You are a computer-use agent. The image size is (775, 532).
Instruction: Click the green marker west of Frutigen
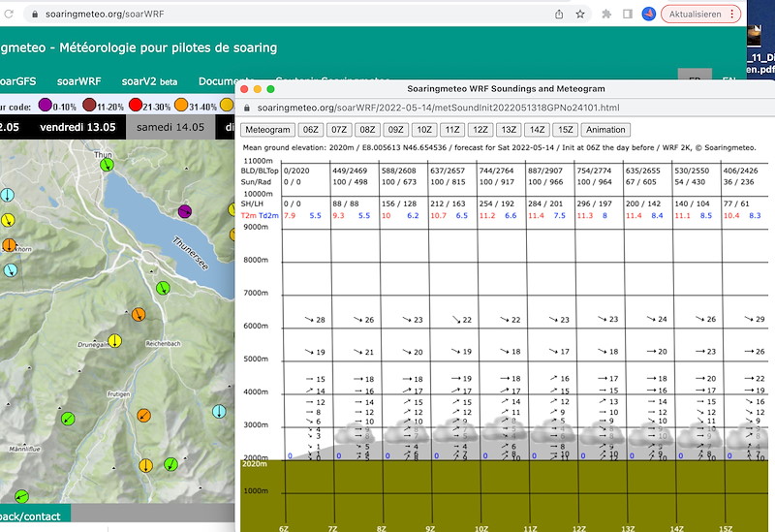tap(68, 420)
